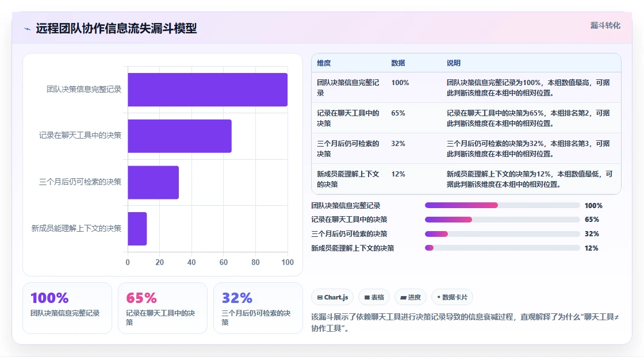Click x-axis tick label 20
The image size is (644, 357).
[160, 262]
